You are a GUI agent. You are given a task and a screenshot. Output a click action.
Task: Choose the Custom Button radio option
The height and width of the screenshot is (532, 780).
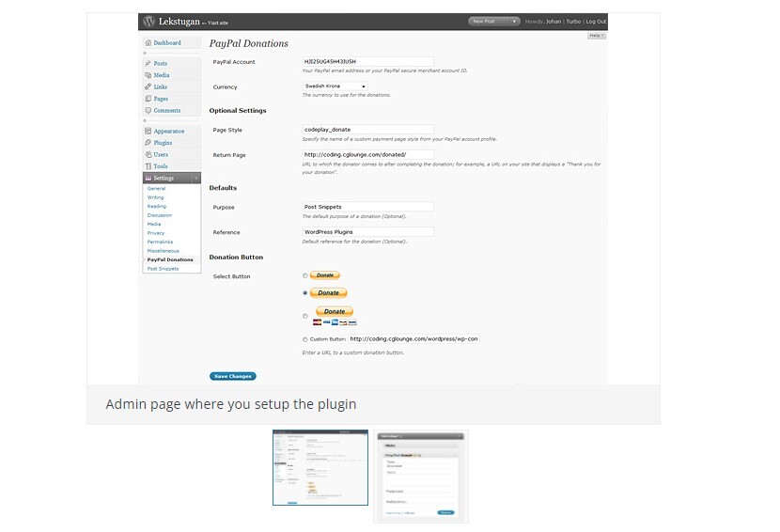coord(304,339)
